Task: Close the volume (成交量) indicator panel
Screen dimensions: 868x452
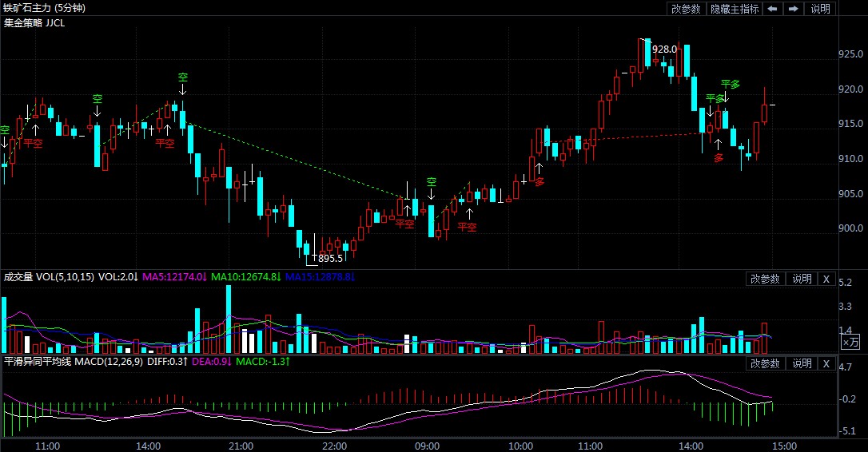Action: 826,279
